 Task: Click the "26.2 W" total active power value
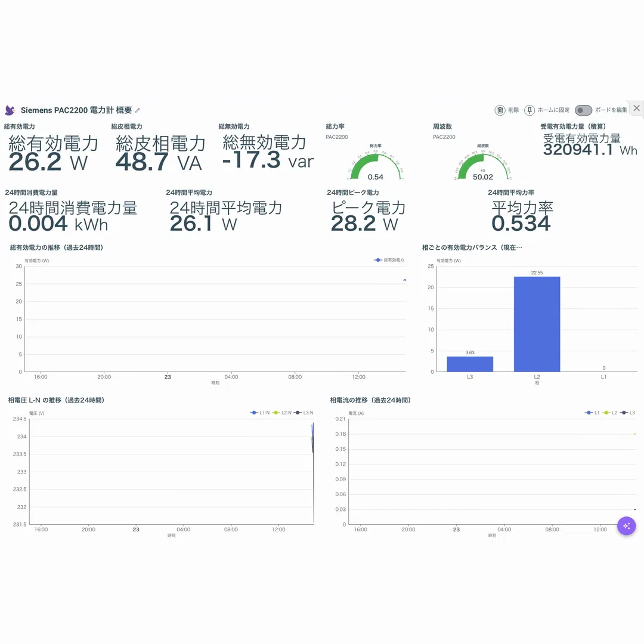(48, 162)
